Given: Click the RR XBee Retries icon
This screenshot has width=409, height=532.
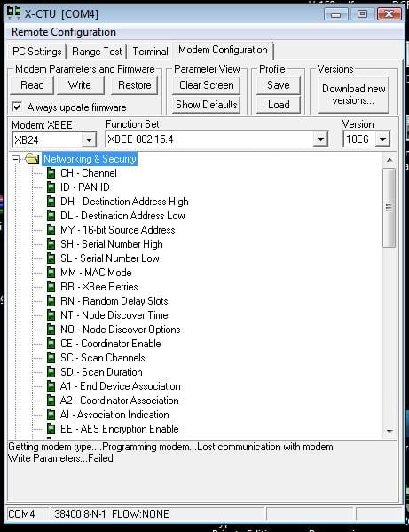Looking at the screenshot, I should point(51,287).
